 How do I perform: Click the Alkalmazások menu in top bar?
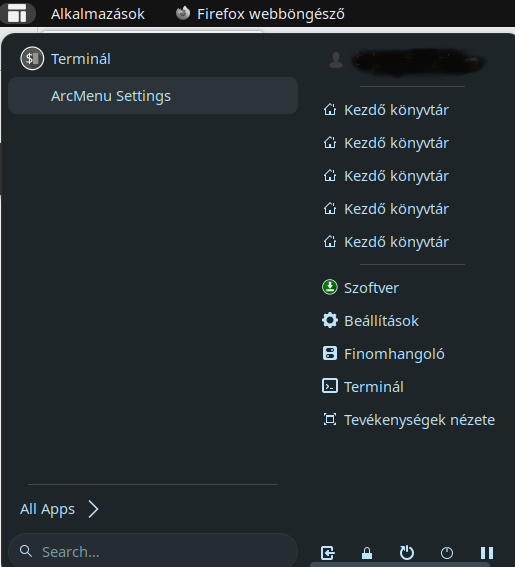[x=98, y=14]
